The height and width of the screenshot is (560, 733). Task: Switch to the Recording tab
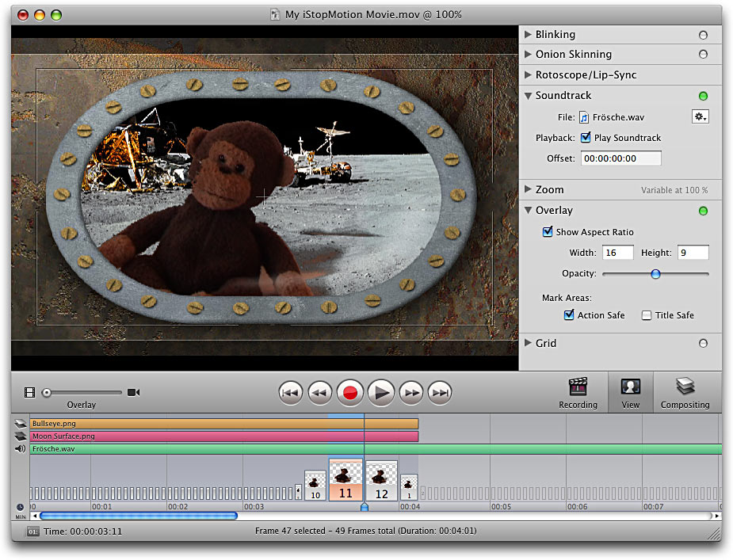pos(578,393)
